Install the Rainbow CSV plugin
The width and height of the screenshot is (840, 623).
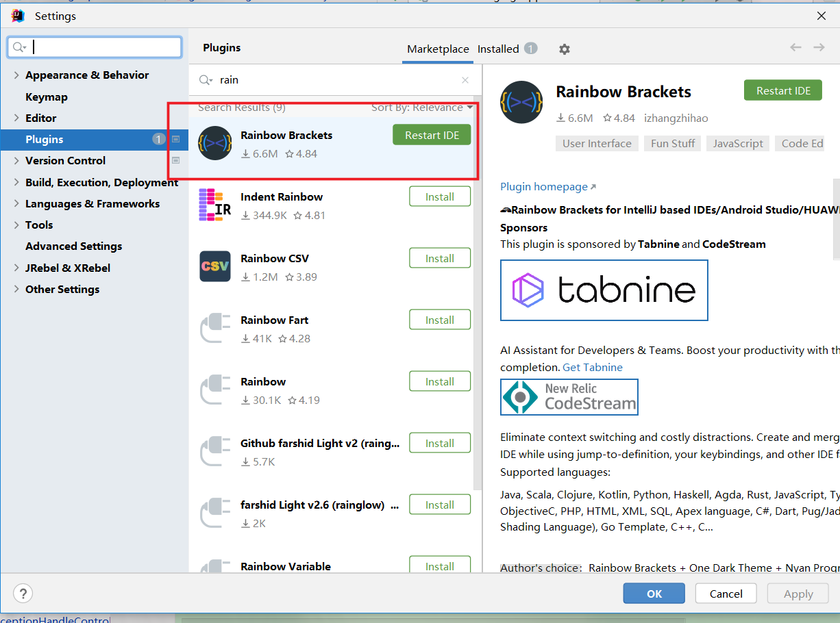pos(440,258)
